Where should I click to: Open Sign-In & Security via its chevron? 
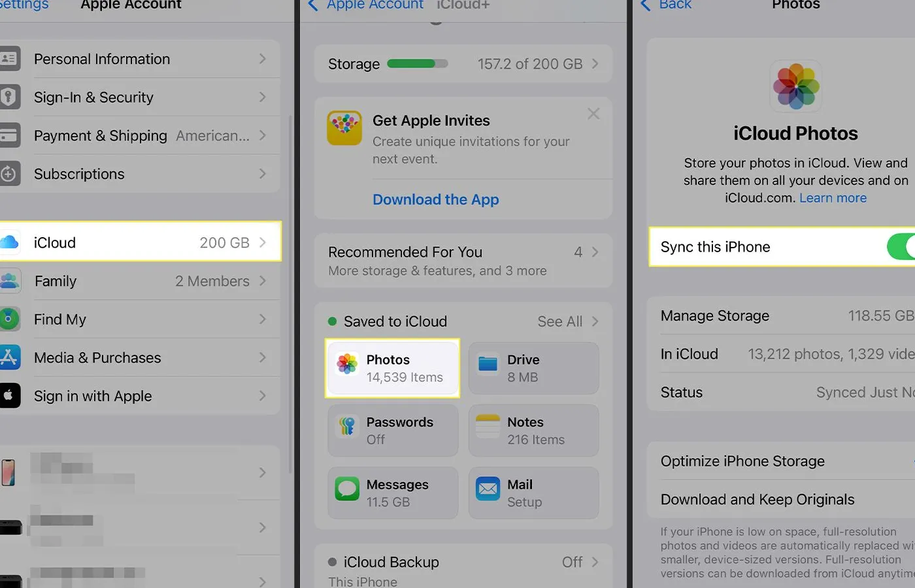tap(263, 97)
